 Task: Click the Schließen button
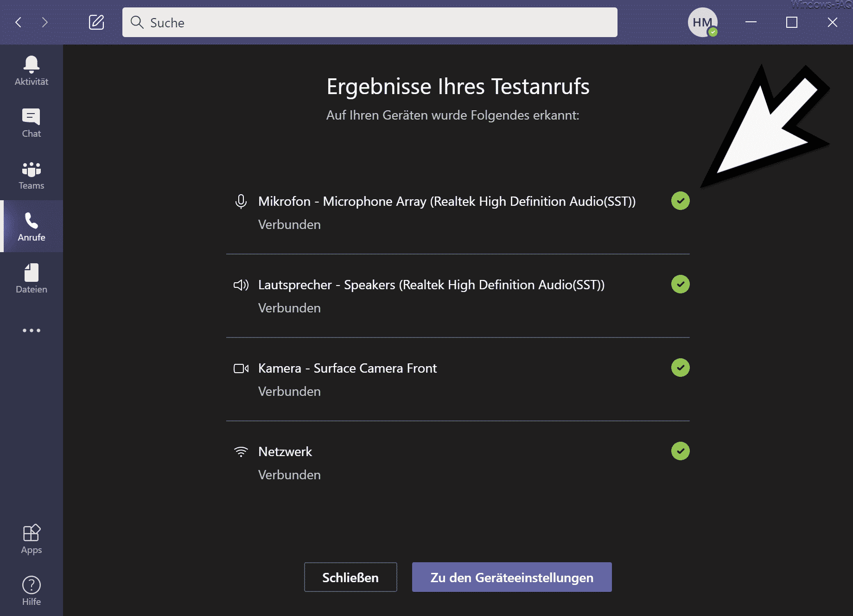click(350, 577)
